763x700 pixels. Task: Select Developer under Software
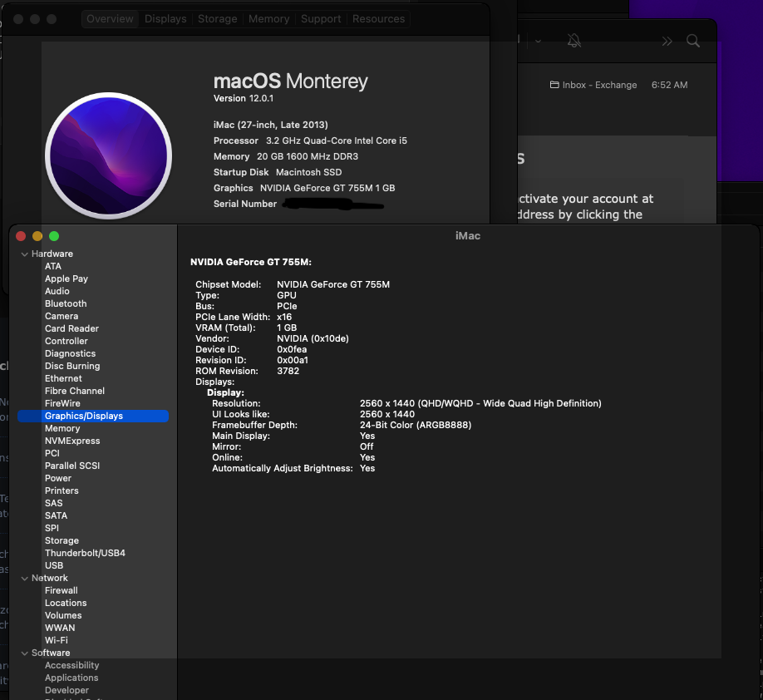[x=66, y=690]
